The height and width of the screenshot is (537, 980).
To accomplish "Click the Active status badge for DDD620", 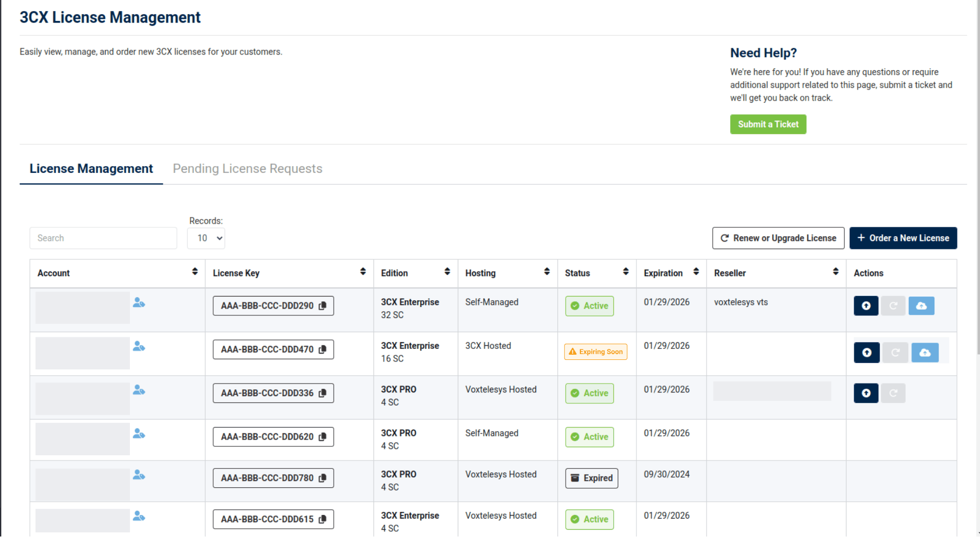I will pos(589,437).
